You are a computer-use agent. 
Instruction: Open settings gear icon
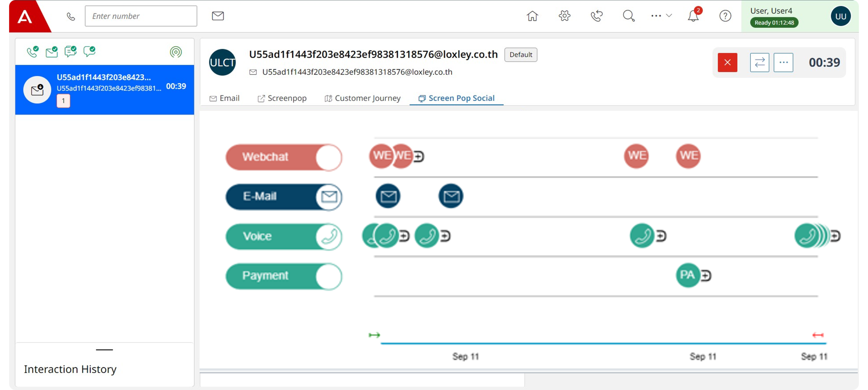[x=564, y=16]
